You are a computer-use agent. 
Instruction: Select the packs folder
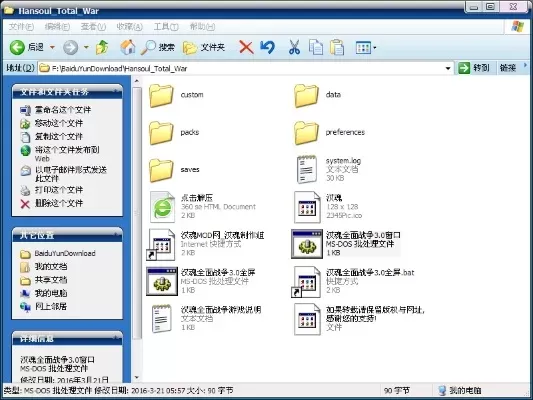[174, 133]
